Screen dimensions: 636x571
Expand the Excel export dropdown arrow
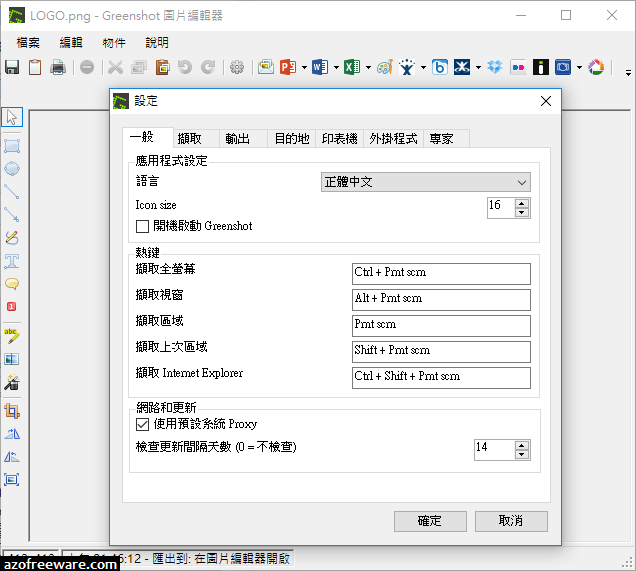click(368, 67)
